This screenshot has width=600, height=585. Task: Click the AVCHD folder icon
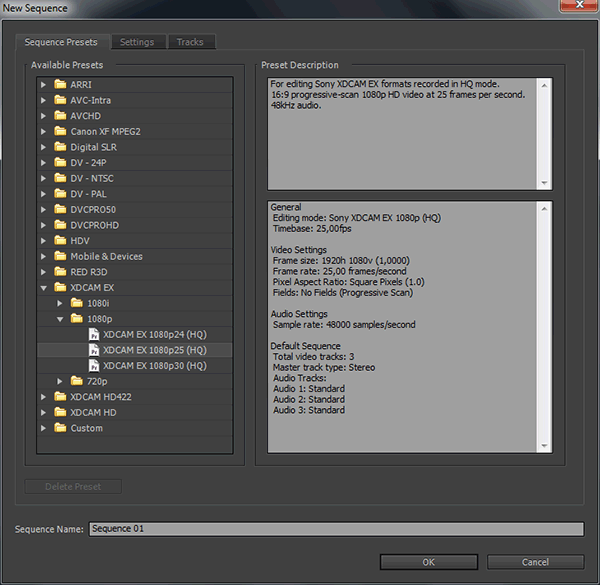(x=60, y=116)
